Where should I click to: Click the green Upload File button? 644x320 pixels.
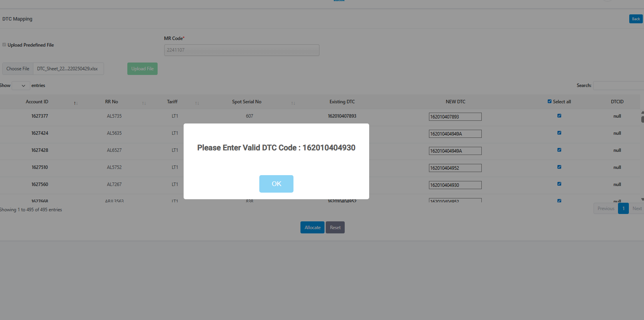[142, 69]
